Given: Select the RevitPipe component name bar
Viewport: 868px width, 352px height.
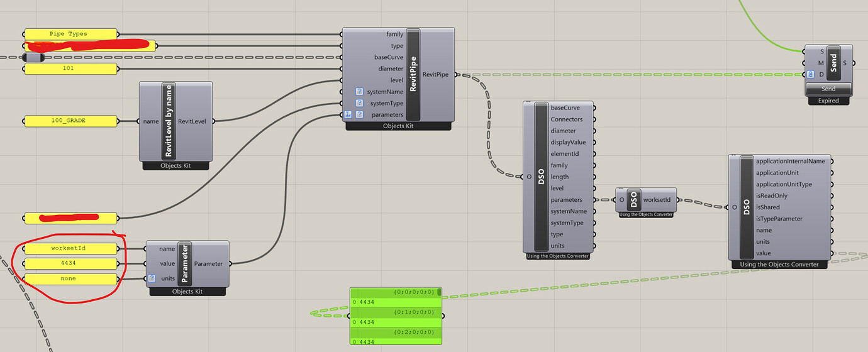Looking at the screenshot, I should point(413,74).
